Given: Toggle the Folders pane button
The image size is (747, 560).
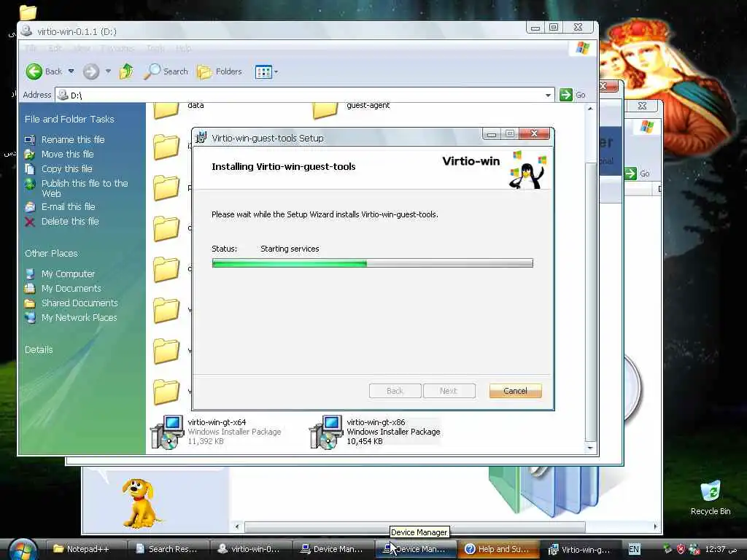Looking at the screenshot, I should coord(220,71).
